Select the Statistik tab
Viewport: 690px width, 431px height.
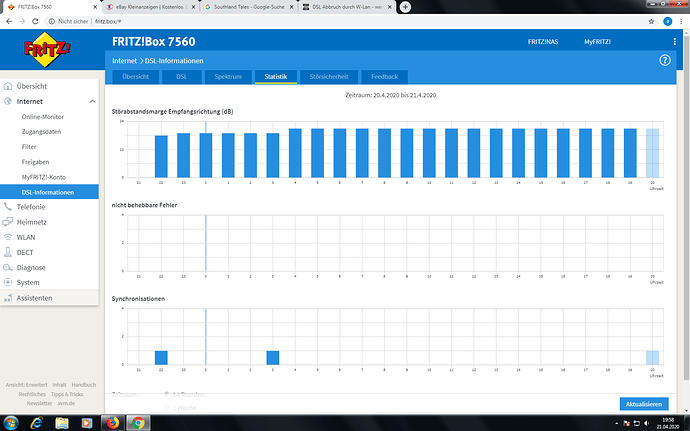click(276, 77)
